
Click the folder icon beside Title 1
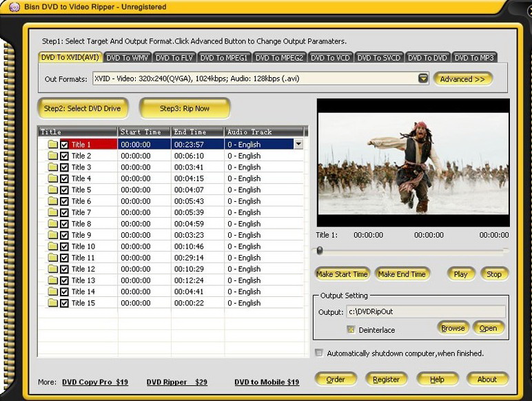(52, 145)
